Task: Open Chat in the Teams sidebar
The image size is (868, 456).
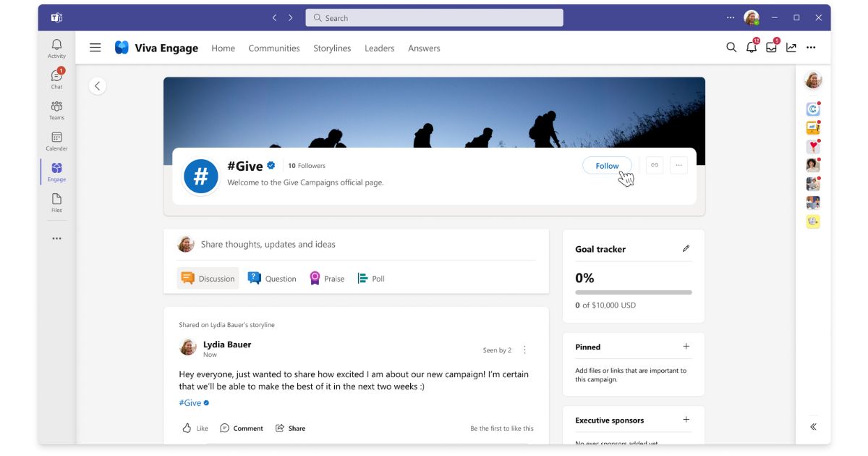Action: coord(56,79)
